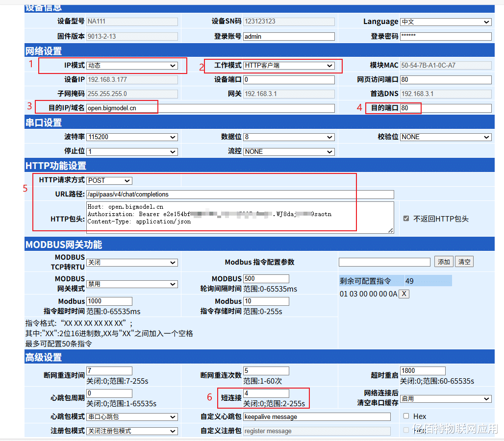The image size is (504, 441).
Task: Open the 校验位 dropdown showing NONE
Action: (x=445, y=137)
